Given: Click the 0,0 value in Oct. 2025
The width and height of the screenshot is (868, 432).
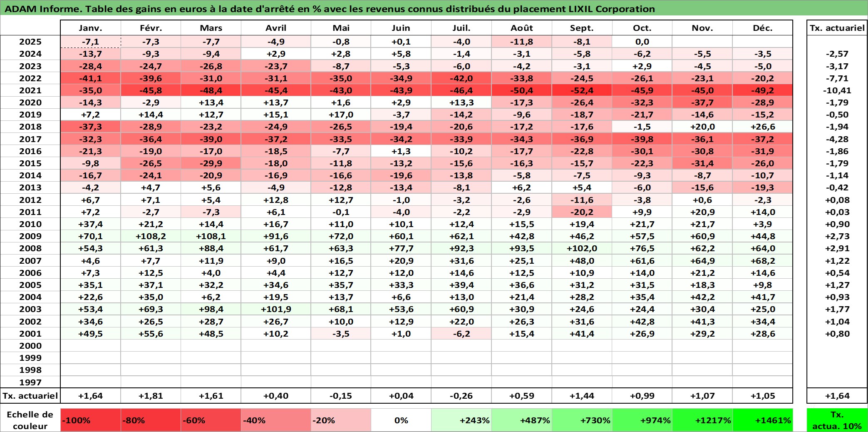Looking at the screenshot, I should tap(642, 42).
